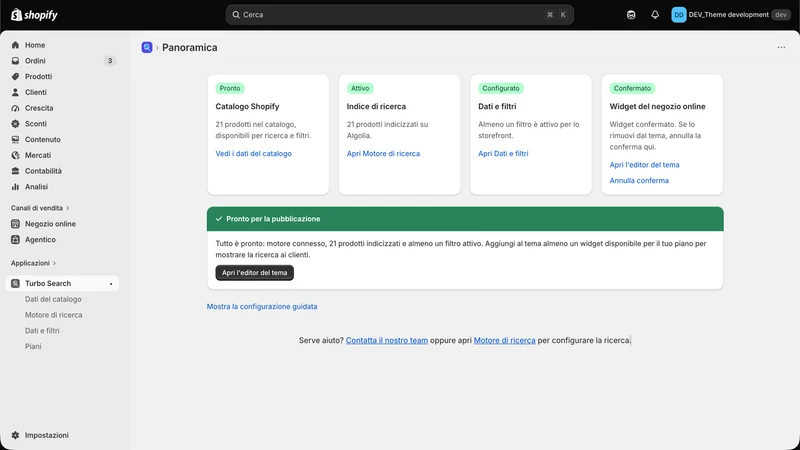Open the Sconti discount icon
This screenshot has height=450, width=800.
point(15,123)
